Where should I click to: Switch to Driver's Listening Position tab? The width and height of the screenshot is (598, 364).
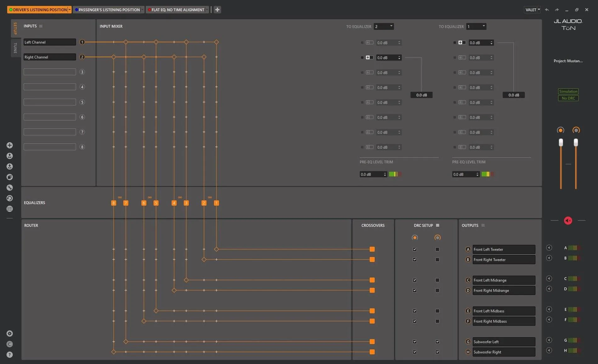point(38,10)
